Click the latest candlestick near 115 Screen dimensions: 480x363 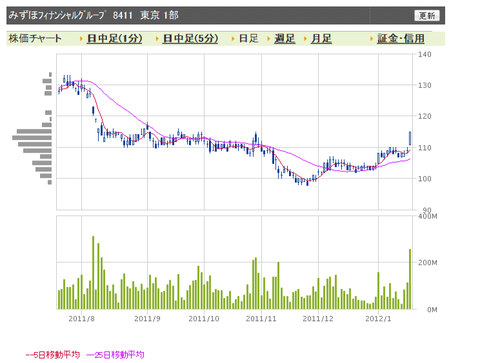[410, 138]
